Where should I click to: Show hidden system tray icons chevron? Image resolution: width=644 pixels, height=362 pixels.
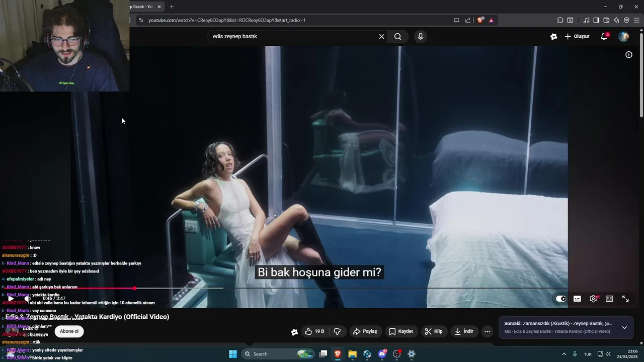click(564, 354)
